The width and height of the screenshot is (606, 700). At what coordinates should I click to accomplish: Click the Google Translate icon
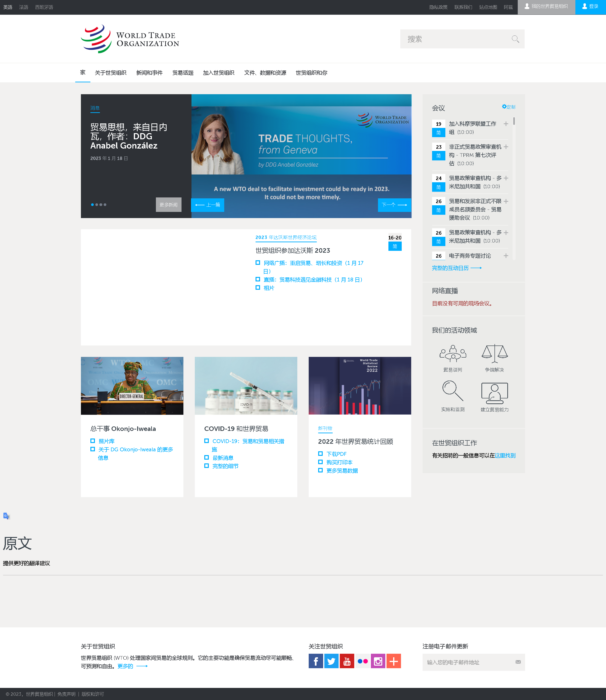(6, 516)
